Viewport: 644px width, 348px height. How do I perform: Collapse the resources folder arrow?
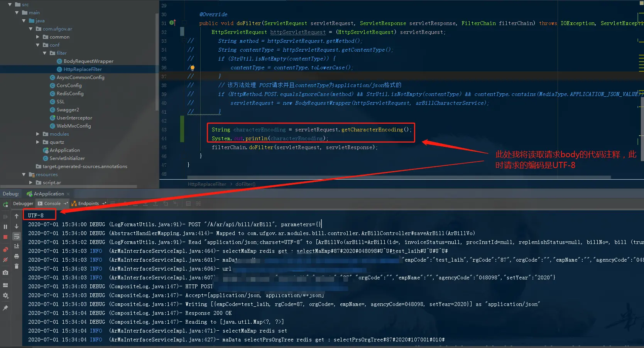(x=24, y=175)
